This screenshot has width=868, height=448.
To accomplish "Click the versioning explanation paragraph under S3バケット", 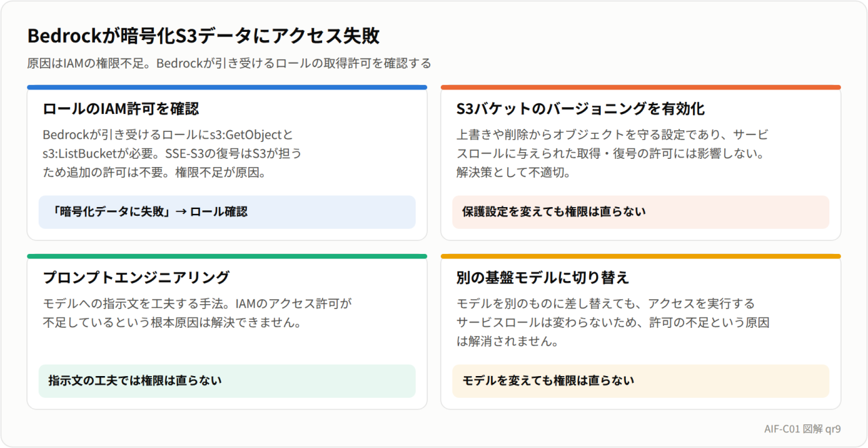I will click(612, 153).
